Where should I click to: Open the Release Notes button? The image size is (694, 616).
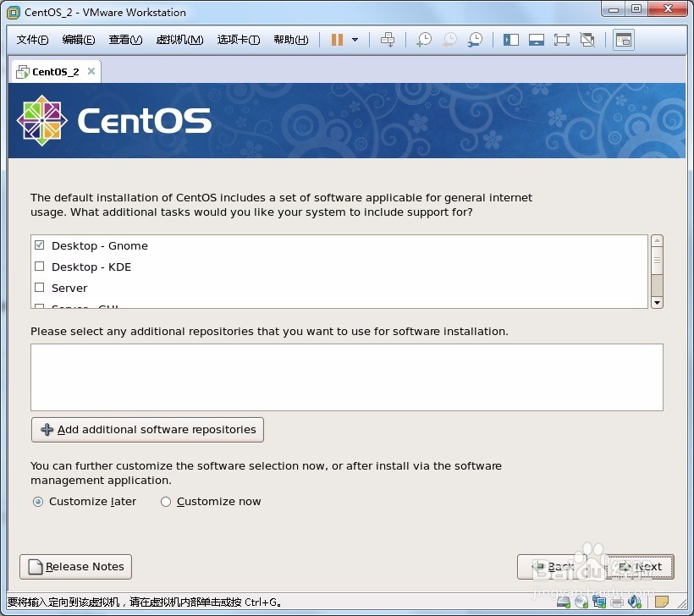coord(75,567)
